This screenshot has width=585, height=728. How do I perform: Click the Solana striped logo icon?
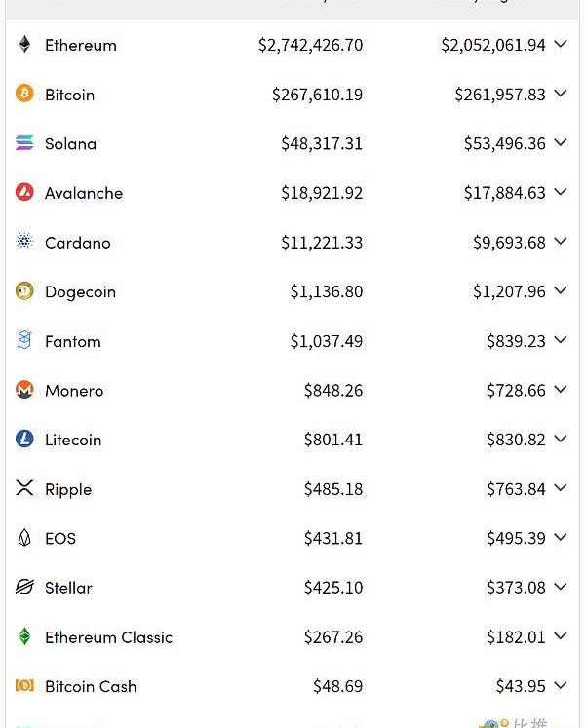point(24,143)
